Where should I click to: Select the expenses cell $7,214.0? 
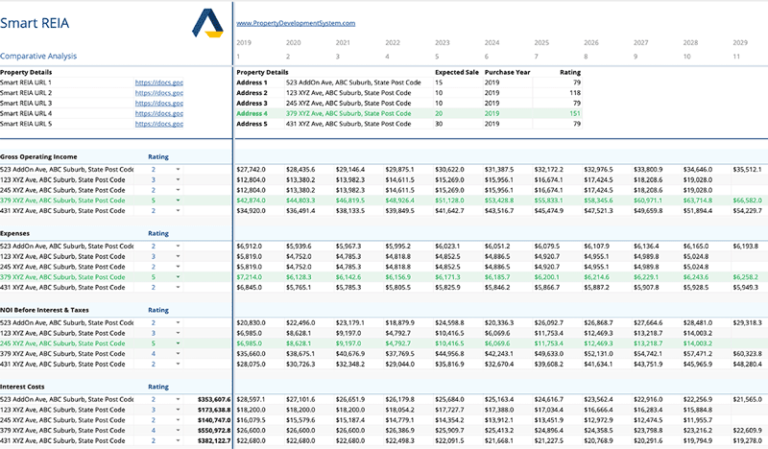coord(249,277)
